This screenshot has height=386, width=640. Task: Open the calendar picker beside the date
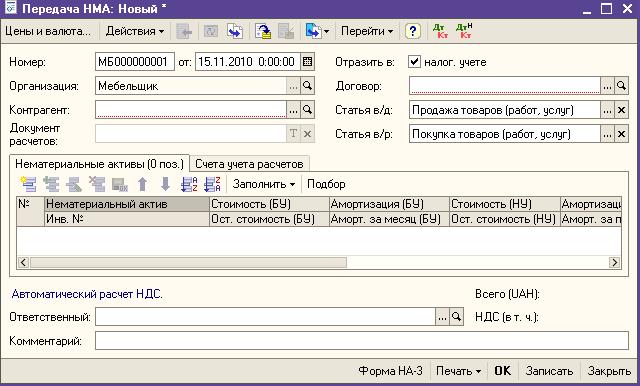[x=307, y=62]
